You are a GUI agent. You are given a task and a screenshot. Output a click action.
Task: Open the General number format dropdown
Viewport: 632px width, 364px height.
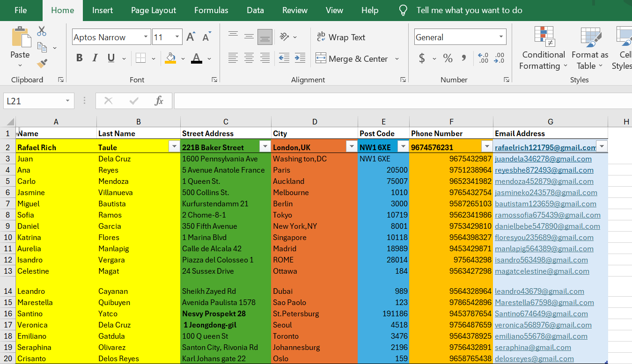(x=501, y=37)
